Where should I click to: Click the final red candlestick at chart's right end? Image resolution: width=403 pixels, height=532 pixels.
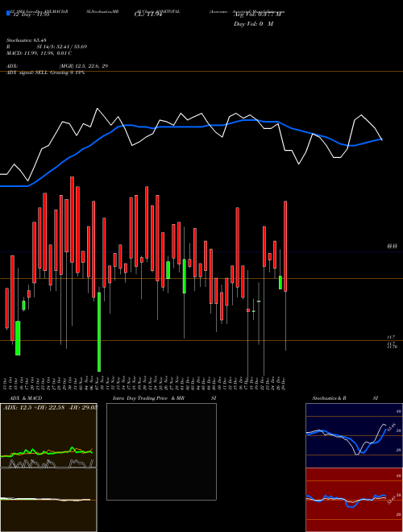click(285, 246)
